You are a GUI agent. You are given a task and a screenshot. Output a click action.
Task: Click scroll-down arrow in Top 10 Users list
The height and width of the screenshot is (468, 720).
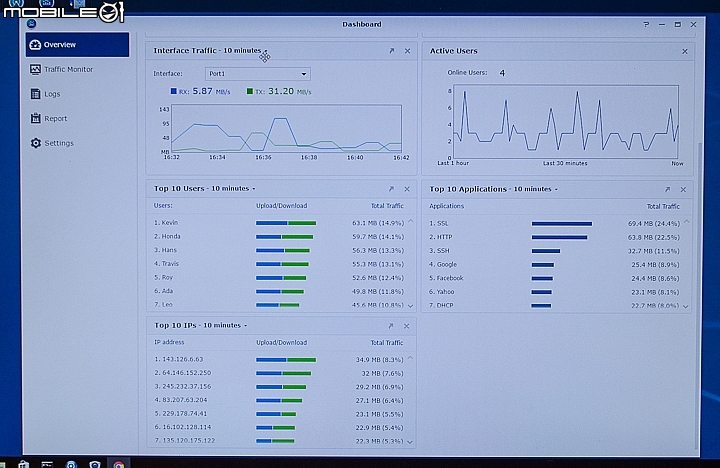click(411, 306)
